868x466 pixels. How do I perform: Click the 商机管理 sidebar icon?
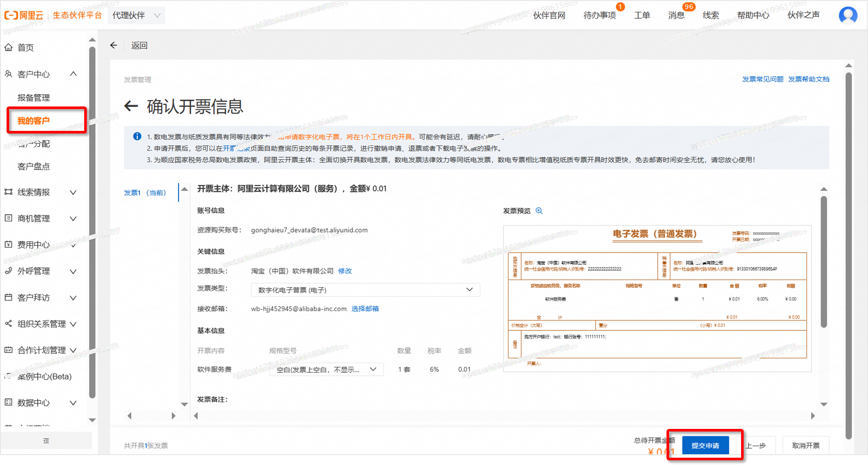pyautogui.click(x=8, y=218)
